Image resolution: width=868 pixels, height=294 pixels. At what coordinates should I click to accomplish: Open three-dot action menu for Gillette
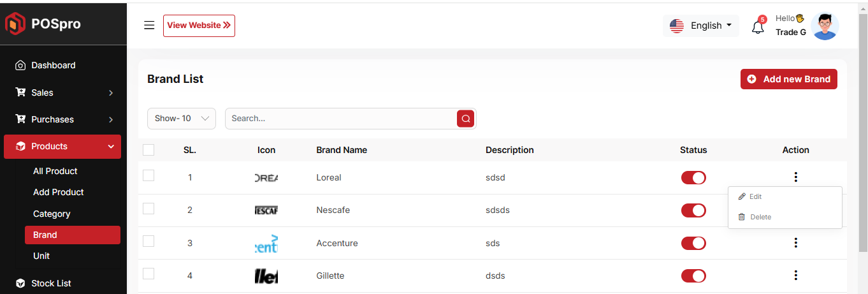(x=795, y=276)
